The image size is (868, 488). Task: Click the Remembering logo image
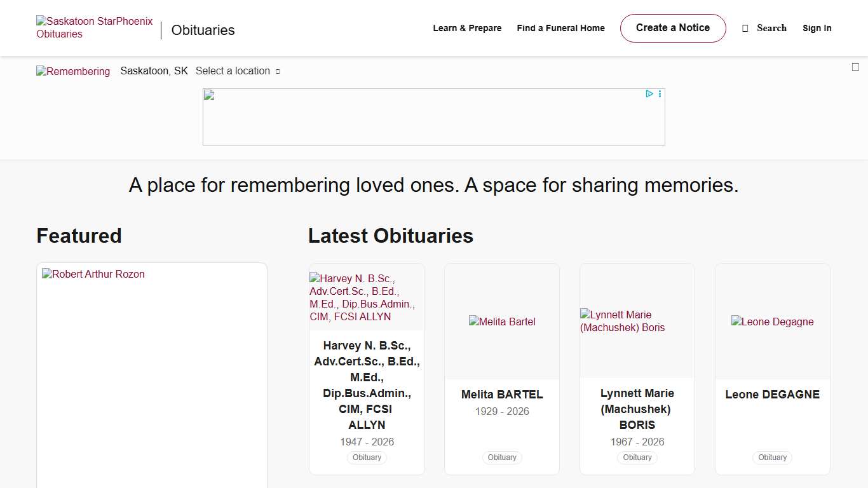pos(73,71)
